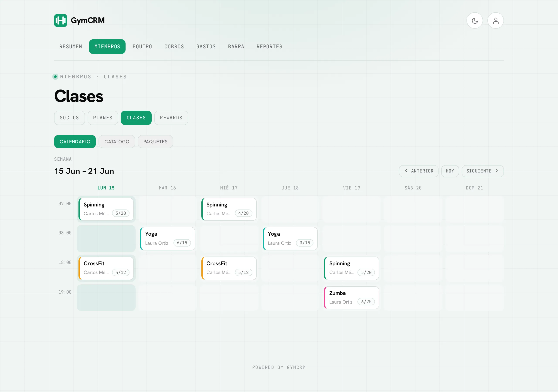
Task: Click the 15 Jun – 21 Jun week title
Action: [x=84, y=171]
